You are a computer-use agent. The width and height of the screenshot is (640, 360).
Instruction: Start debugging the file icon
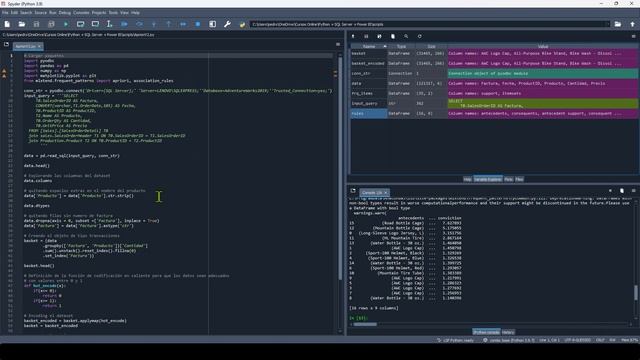[124, 24]
